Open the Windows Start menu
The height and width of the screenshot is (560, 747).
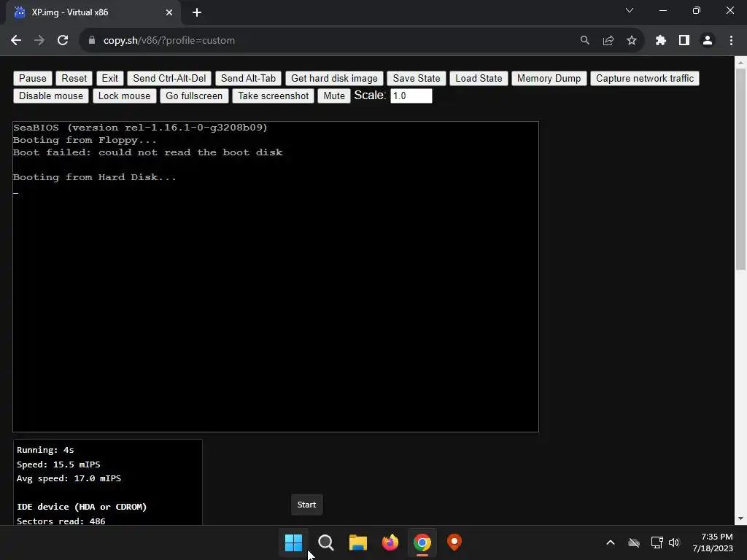click(293, 542)
